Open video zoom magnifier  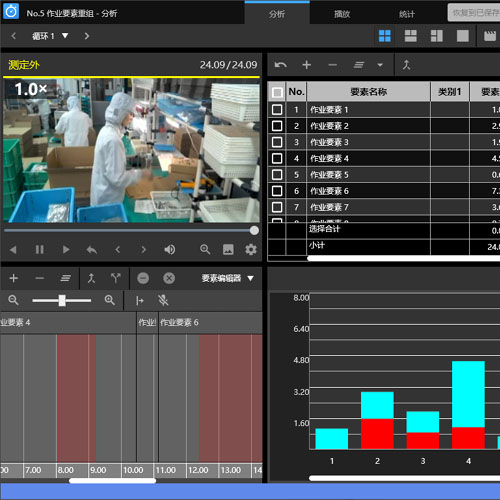205,249
